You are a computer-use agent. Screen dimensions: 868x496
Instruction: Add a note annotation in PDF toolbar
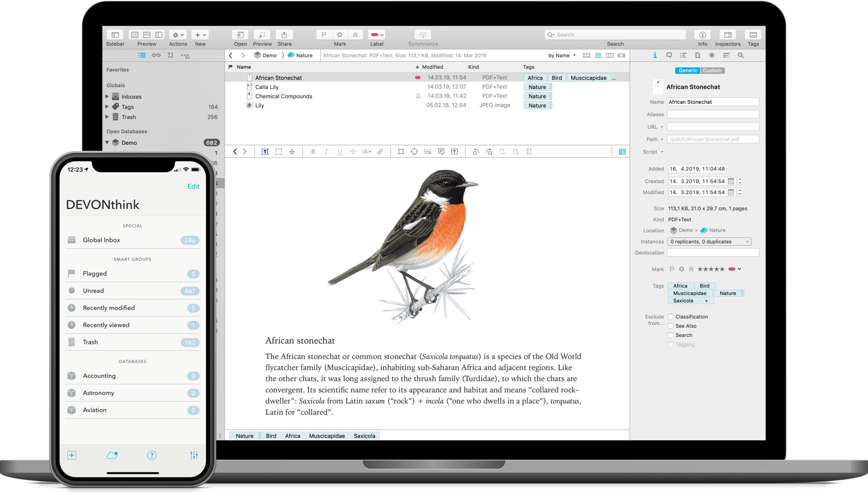(441, 152)
